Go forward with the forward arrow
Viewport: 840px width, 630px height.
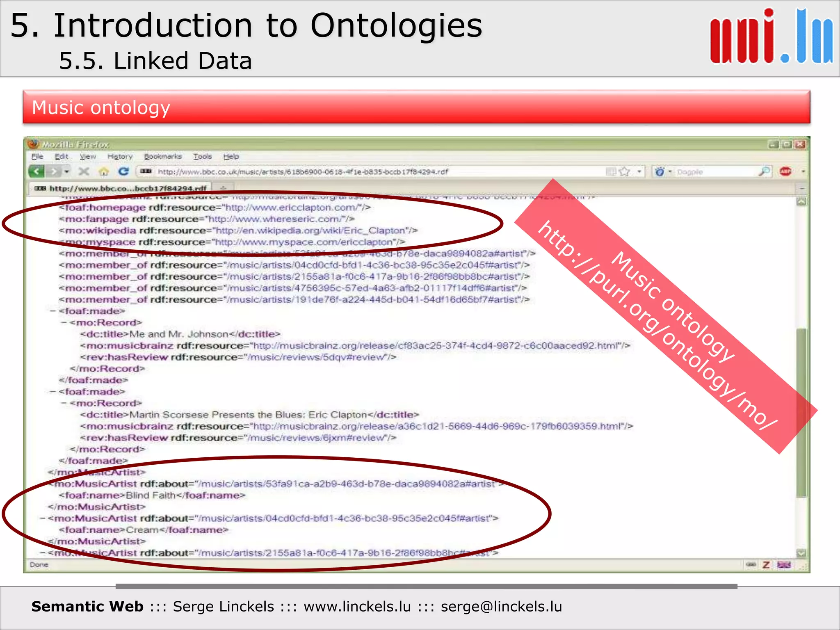pyautogui.click(x=53, y=171)
